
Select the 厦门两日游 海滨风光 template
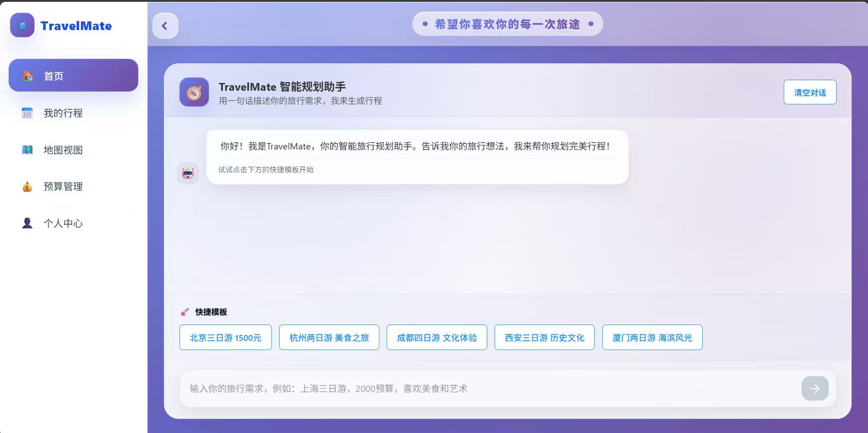652,337
